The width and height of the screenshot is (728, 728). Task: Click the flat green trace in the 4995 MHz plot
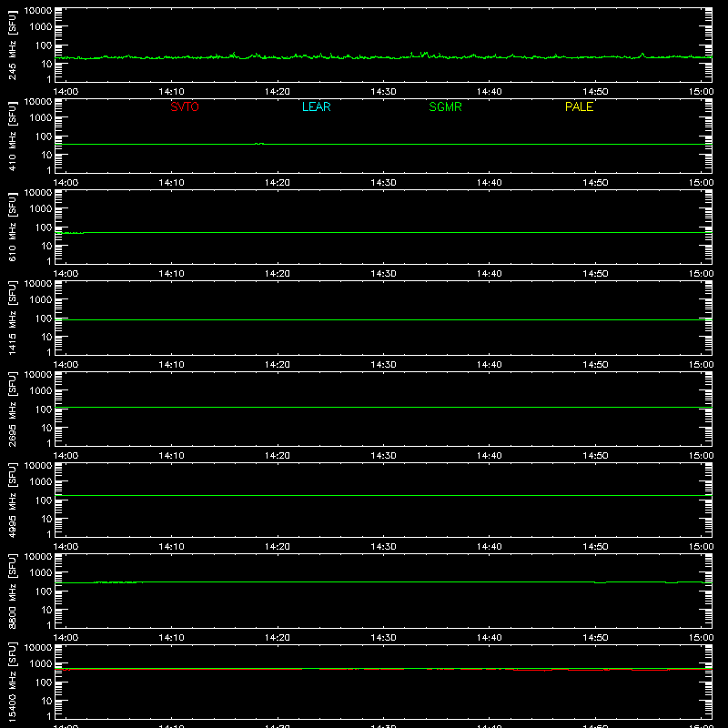383,495
